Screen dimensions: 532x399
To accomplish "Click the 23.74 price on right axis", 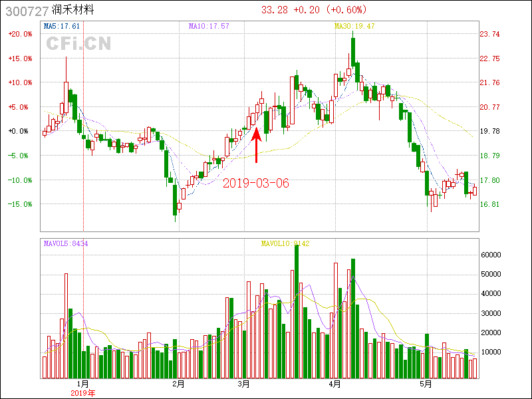I will [490, 34].
